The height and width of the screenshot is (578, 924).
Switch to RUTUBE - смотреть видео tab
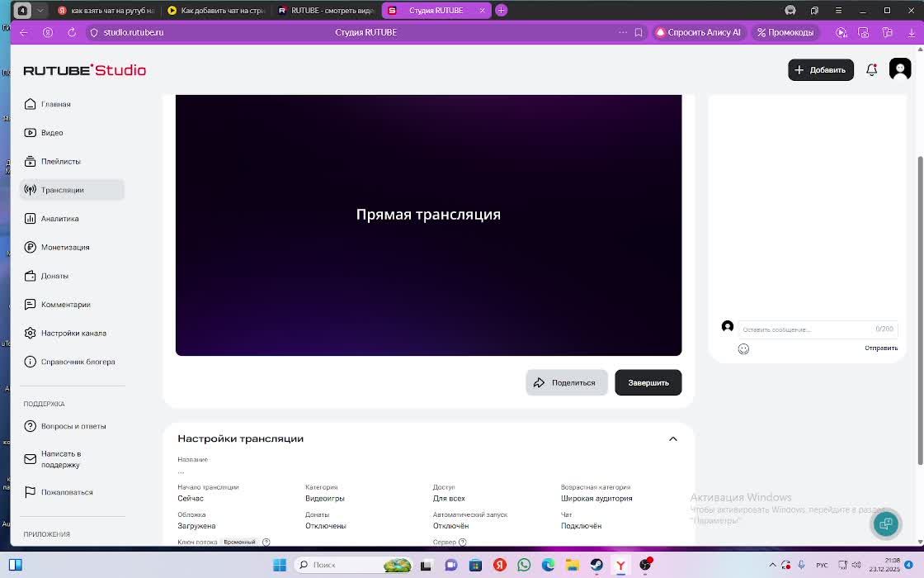(x=326, y=11)
